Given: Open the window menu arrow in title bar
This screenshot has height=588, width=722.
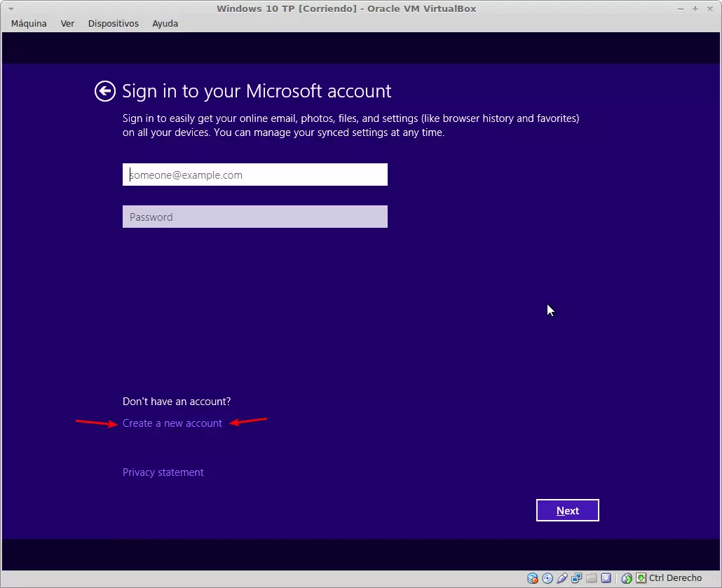Looking at the screenshot, I should click(11, 8).
